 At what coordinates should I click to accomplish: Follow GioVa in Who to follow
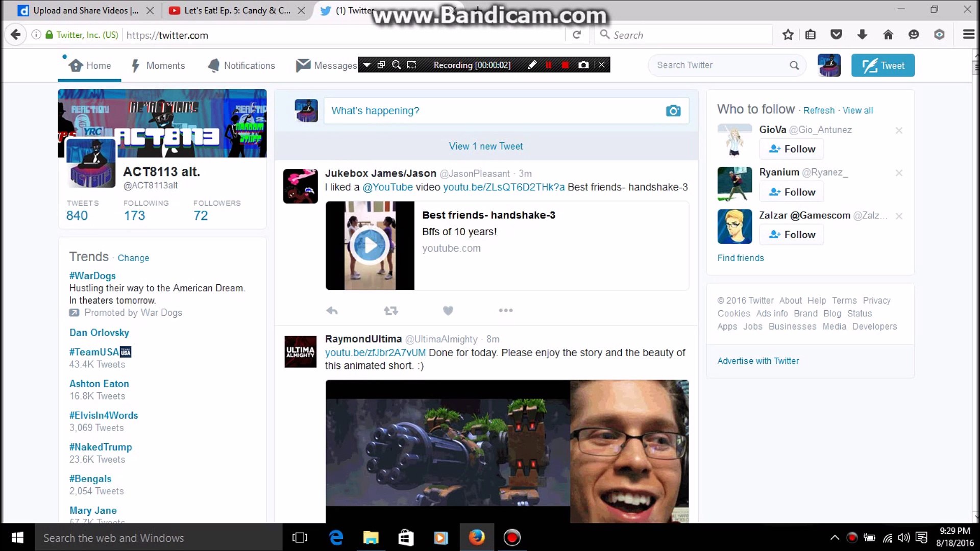click(x=792, y=149)
